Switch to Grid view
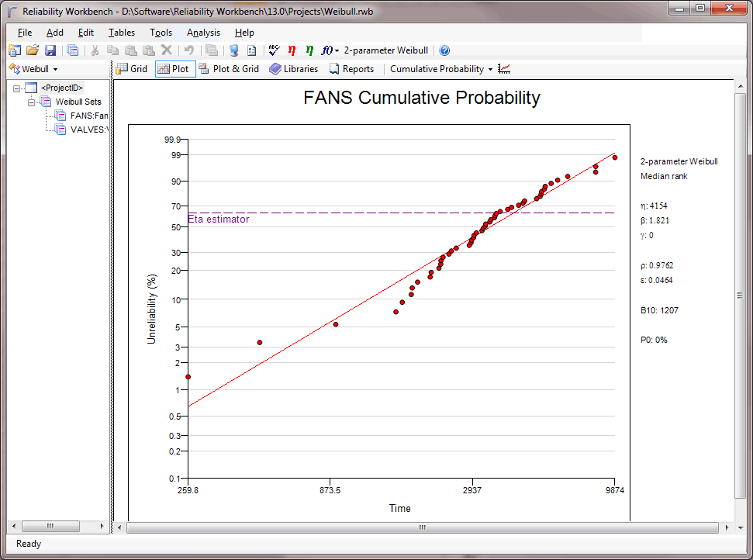This screenshot has width=753, height=560. coord(132,69)
